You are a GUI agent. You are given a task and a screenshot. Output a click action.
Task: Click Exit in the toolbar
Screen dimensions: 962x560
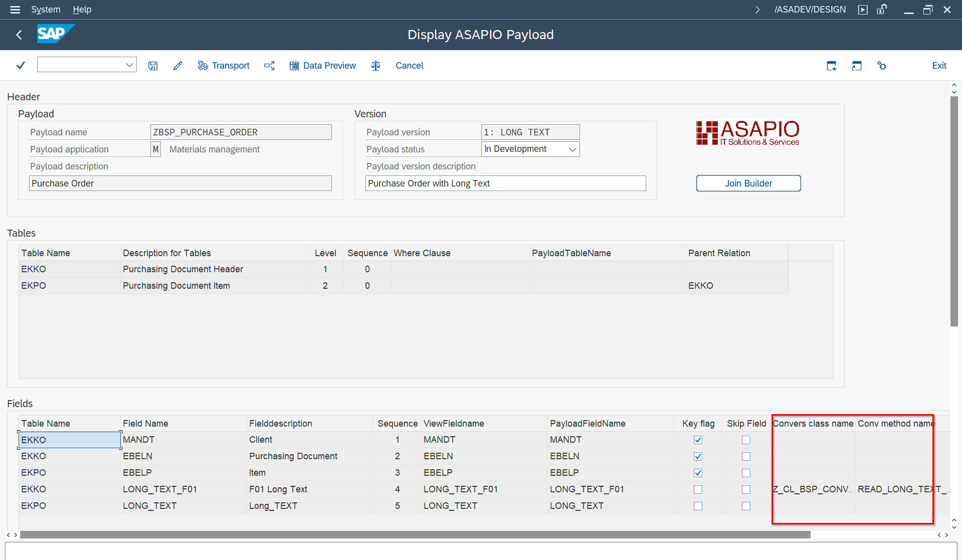pos(939,66)
